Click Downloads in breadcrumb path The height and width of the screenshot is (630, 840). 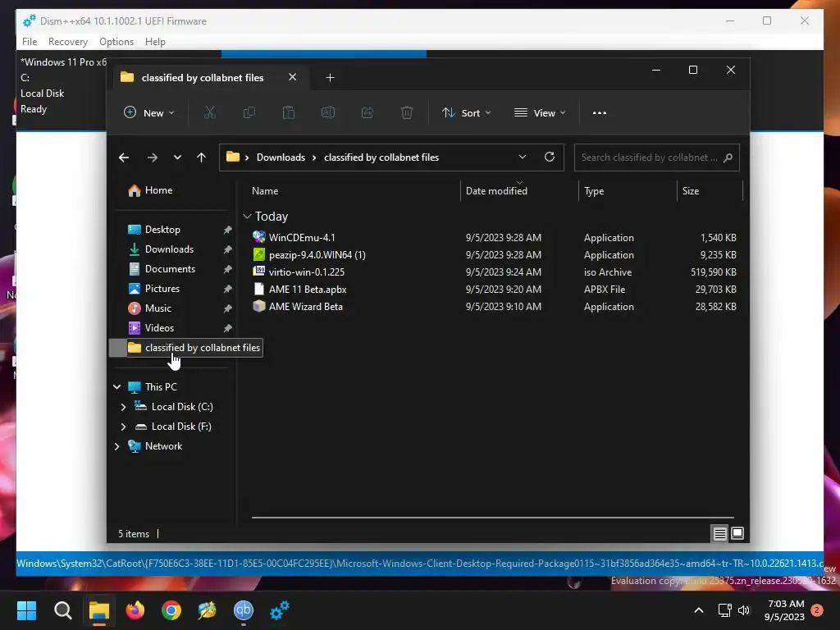click(x=281, y=157)
